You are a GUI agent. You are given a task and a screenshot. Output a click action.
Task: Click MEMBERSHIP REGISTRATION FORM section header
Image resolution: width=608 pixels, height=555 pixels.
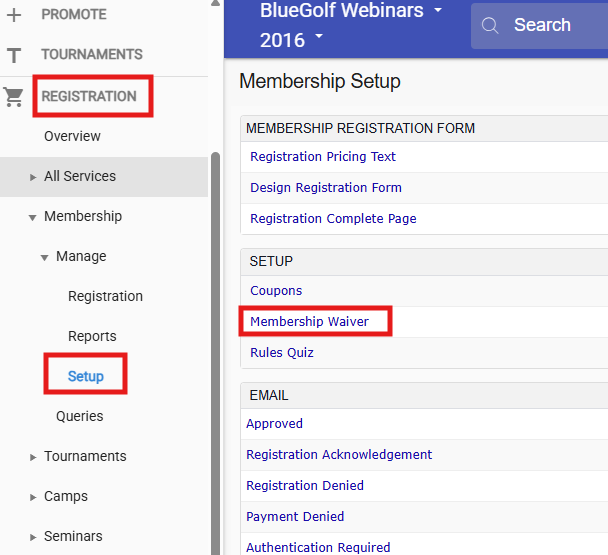[x=360, y=128]
